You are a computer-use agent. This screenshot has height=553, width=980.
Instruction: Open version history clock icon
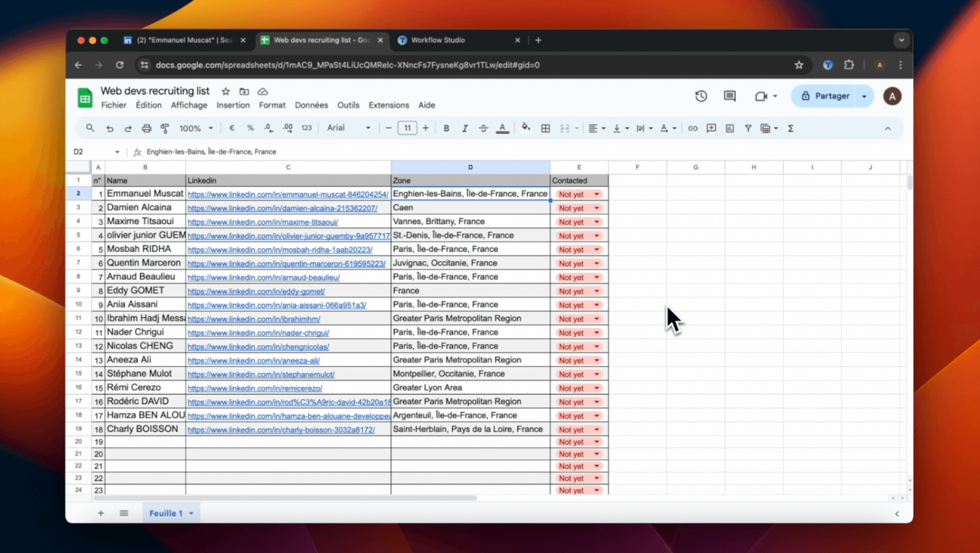tap(701, 96)
